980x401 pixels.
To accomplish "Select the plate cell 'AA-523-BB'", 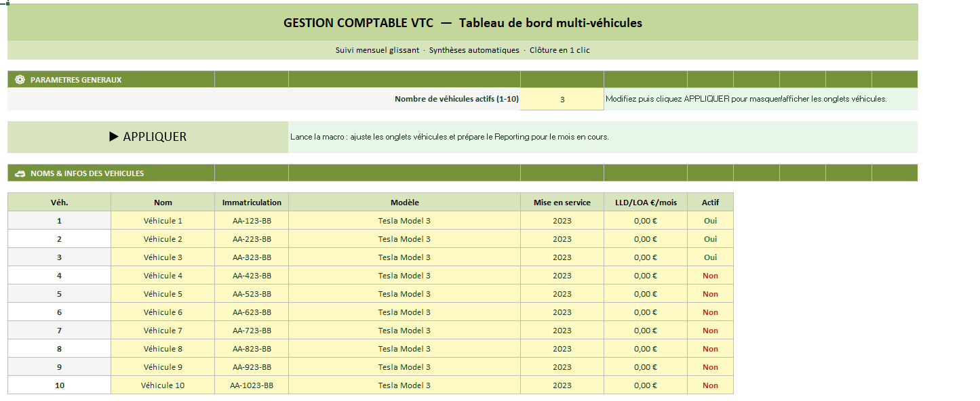I will click(252, 294).
